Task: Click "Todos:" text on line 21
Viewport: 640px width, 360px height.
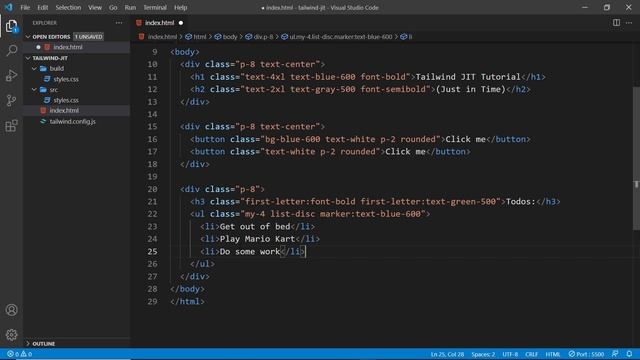Action: click(x=520, y=201)
